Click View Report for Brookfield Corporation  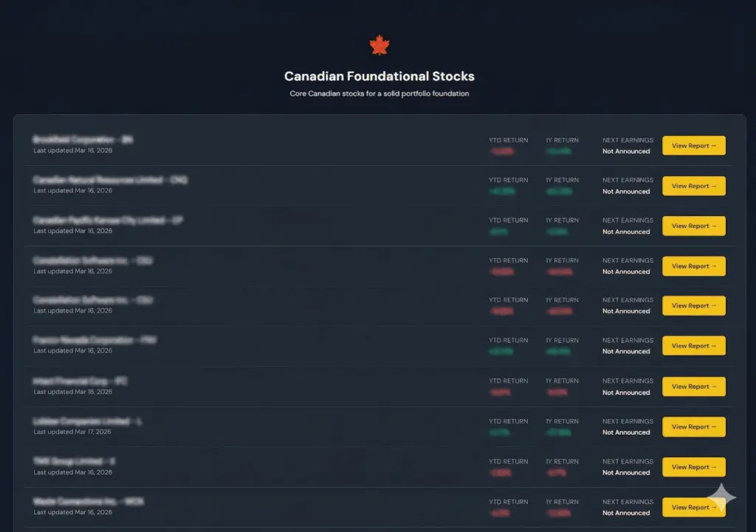(x=693, y=145)
